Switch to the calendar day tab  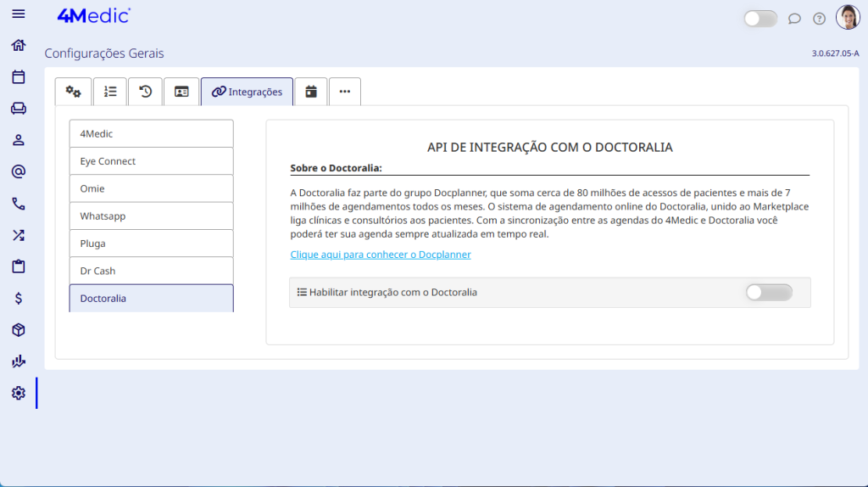pos(311,92)
